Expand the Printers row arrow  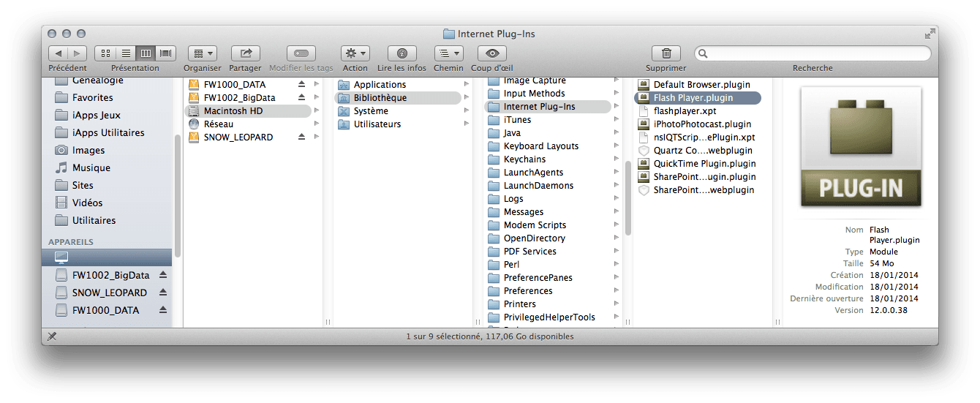[x=617, y=304]
